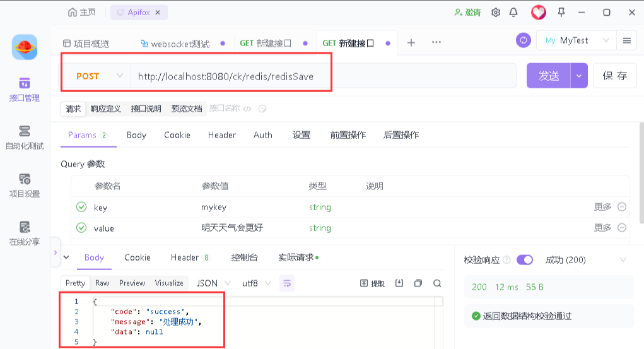Toggle the value parameter checkbox

tap(81, 228)
